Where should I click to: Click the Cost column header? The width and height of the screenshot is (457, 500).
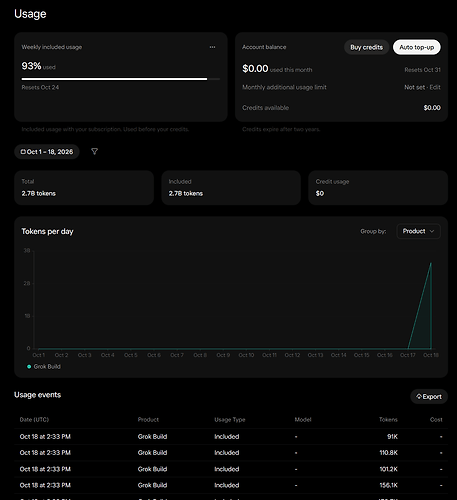(x=436, y=420)
